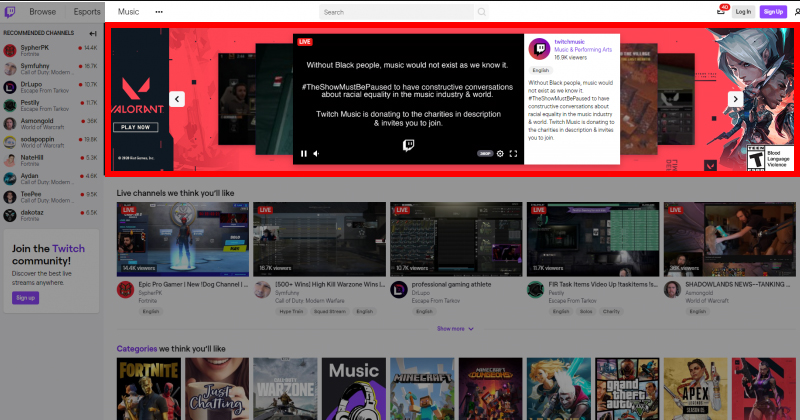This screenshot has height=420, width=800.
Task: Open Music & Performing Arts category link
Action: [583, 50]
